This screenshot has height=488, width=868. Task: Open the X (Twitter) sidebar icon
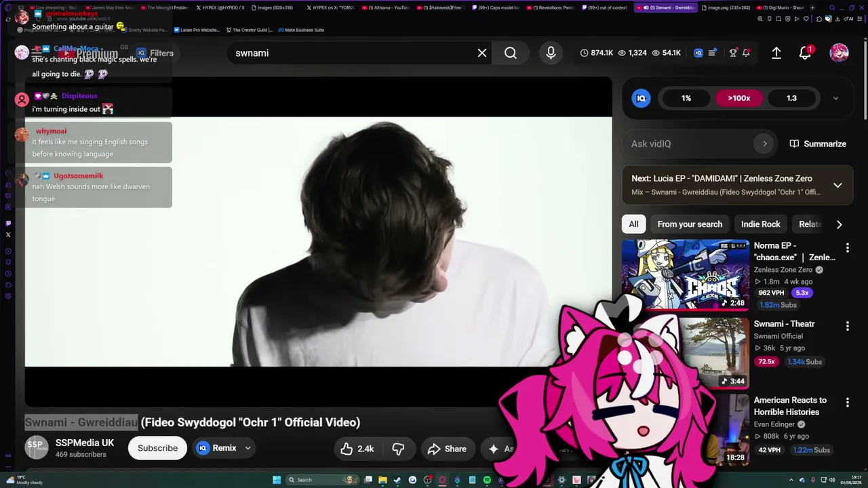point(8,235)
